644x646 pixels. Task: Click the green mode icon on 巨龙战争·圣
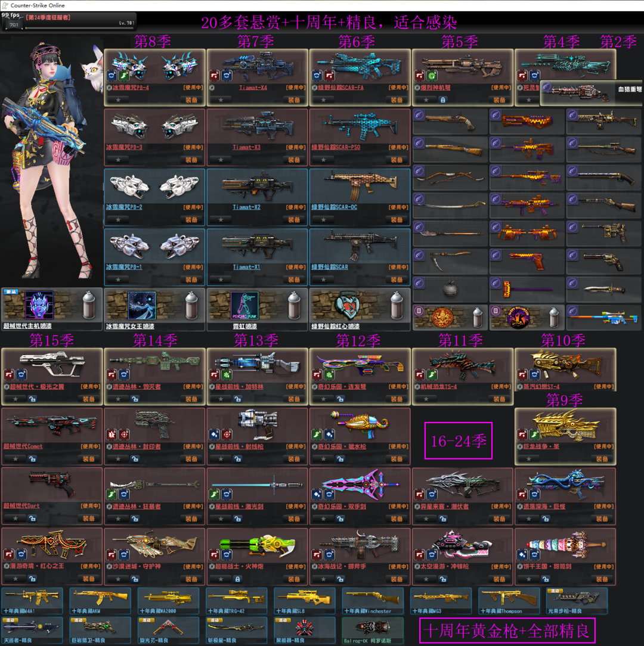[534, 434]
